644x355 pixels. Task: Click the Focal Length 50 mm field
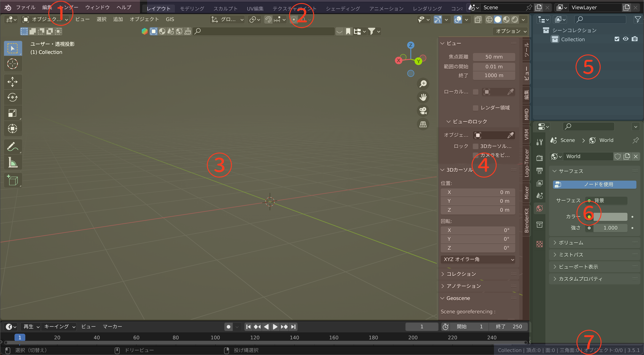point(494,57)
